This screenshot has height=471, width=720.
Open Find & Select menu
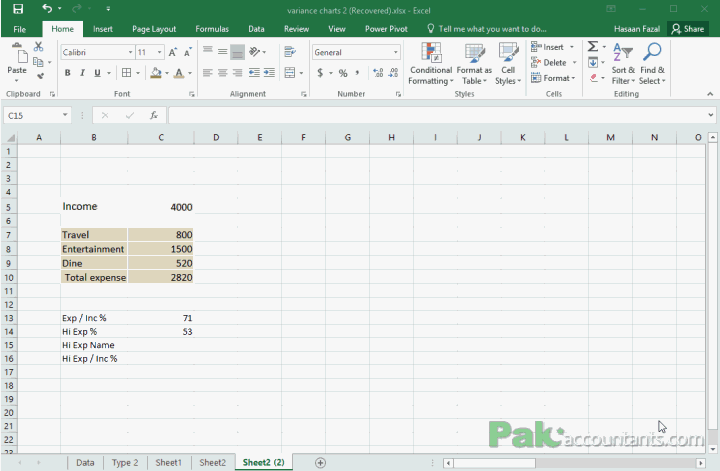coord(652,64)
